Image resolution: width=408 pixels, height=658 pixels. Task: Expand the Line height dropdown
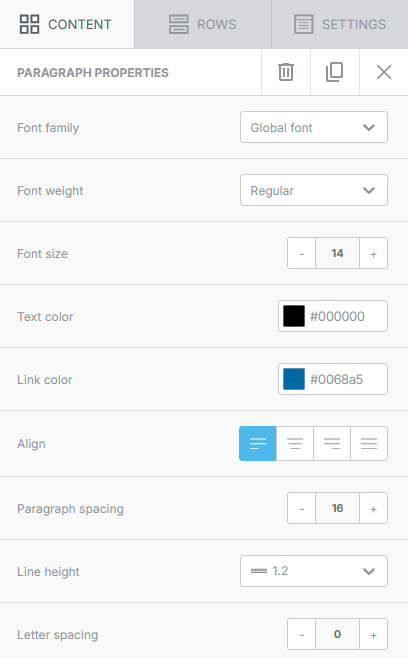click(x=314, y=571)
